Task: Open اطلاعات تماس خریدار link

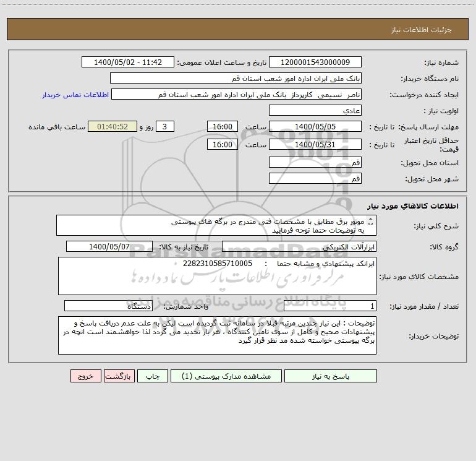Action: coord(75,95)
